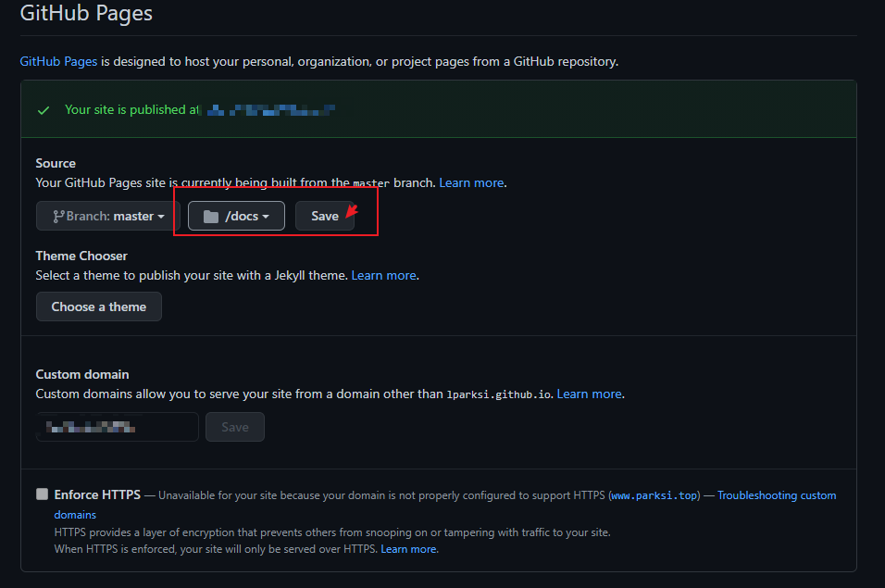Click Learn more link in HTTPS description
This screenshot has height=588, width=885.
(408, 549)
